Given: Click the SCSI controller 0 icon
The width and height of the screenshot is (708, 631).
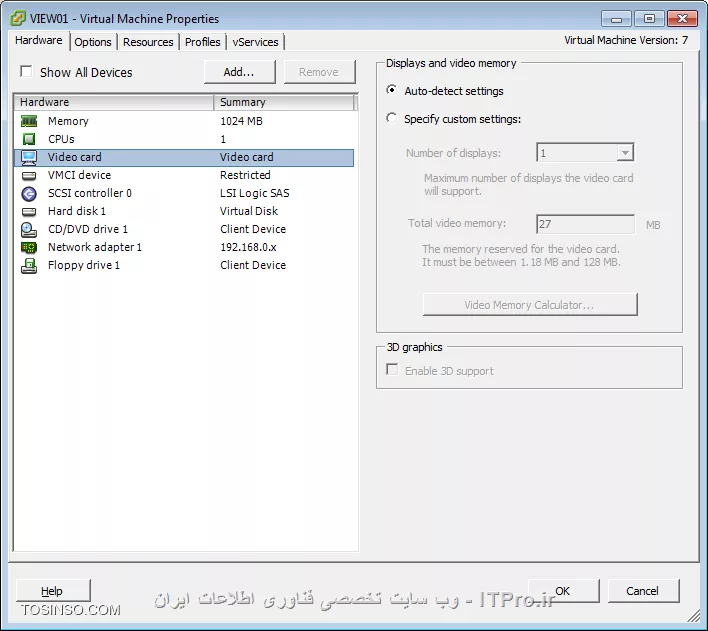Looking at the screenshot, I should click(x=29, y=193).
